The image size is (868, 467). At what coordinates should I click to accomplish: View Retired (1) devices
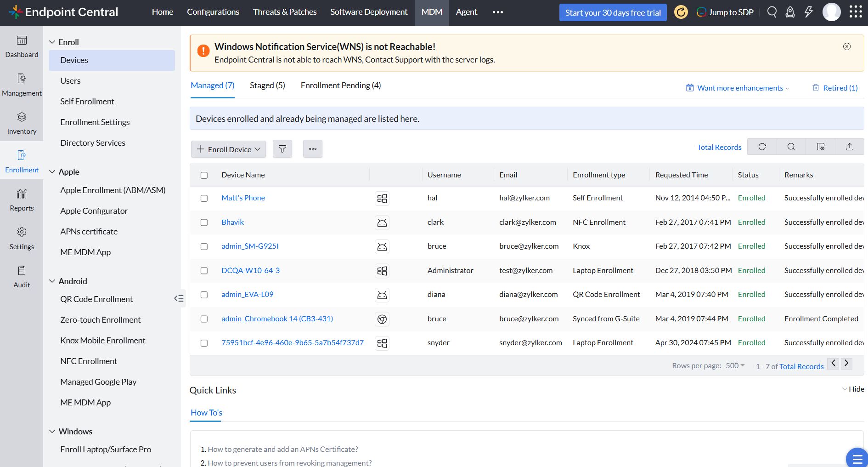(835, 88)
